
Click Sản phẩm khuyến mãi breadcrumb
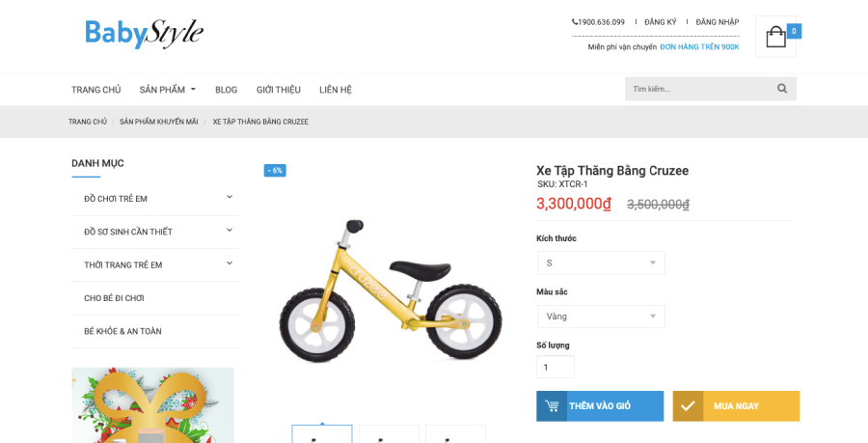(159, 122)
